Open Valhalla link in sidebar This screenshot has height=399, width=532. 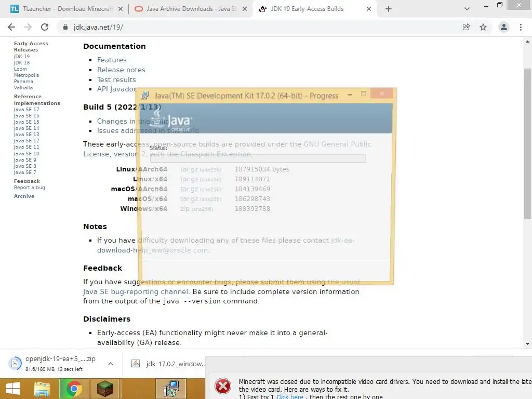click(23, 87)
